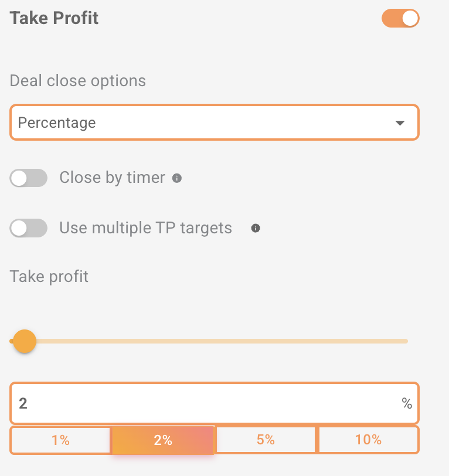Click the dropdown arrow in Percentage box
Image resolution: width=449 pixels, height=476 pixels.
click(x=400, y=123)
